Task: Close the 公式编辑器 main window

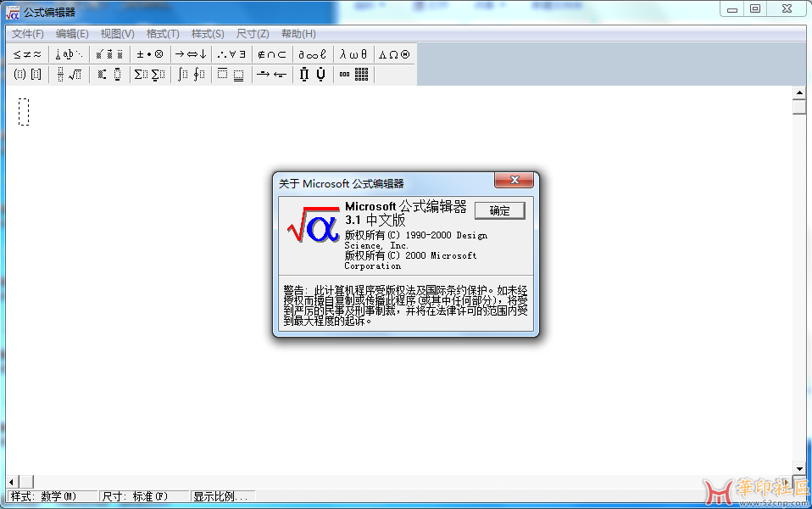Action: [x=787, y=9]
